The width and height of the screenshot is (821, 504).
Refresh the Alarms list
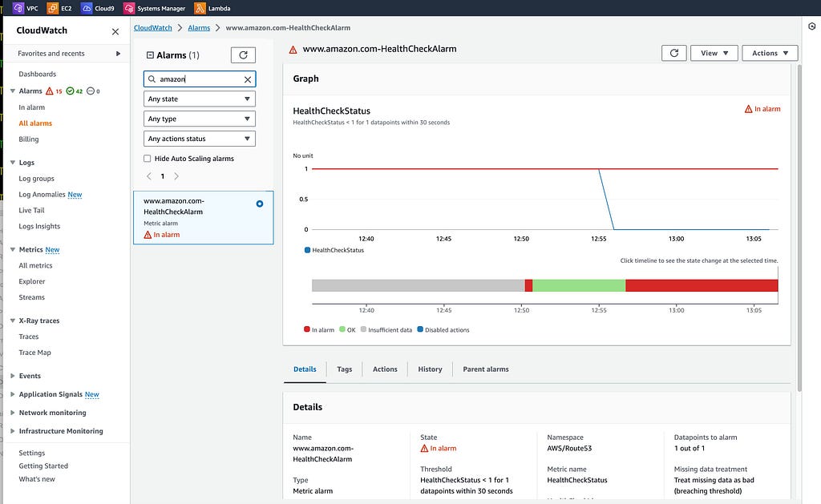coord(243,55)
